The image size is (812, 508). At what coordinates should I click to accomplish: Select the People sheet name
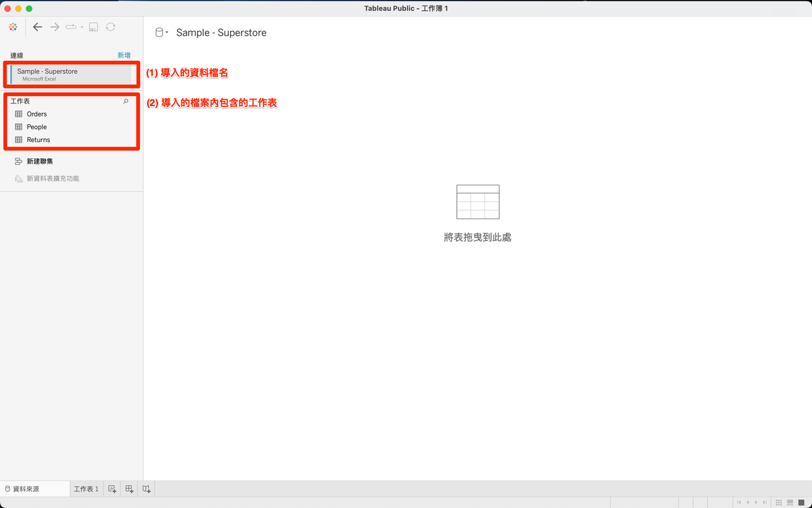[x=37, y=127]
